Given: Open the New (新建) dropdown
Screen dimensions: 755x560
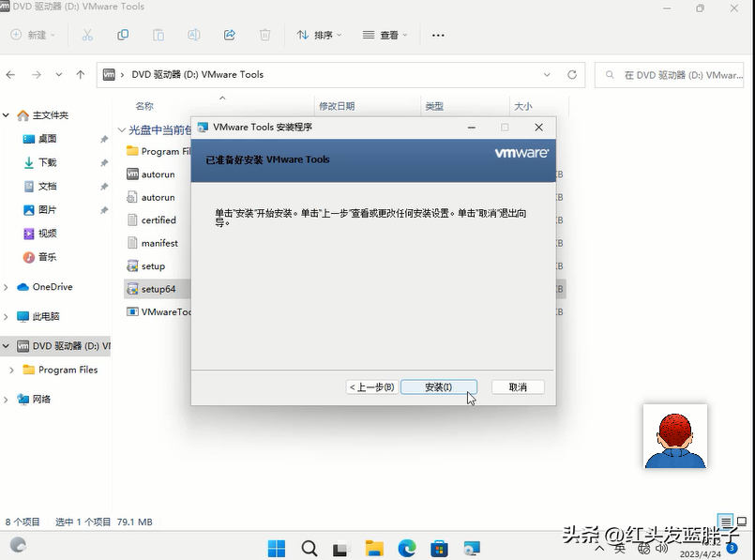Looking at the screenshot, I should pyautogui.click(x=33, y=35).
